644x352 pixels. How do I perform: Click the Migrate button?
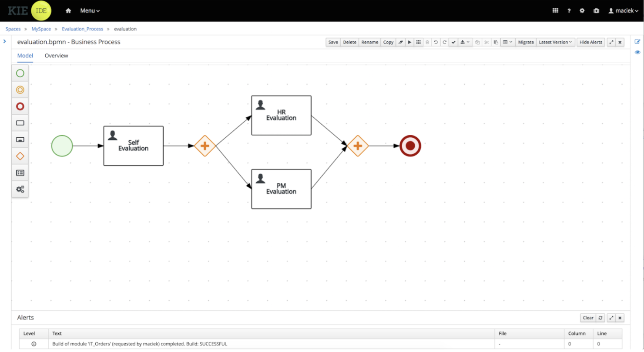pyautogui.click(x=526, y=42)
